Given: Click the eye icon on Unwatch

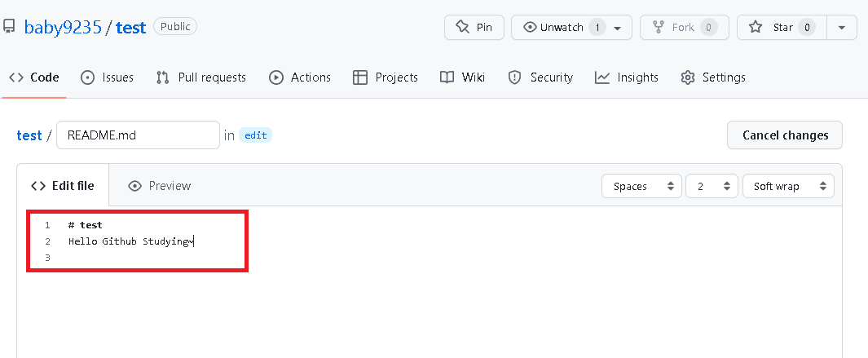Looking at the screenshot, I should (x=530, y=27).
